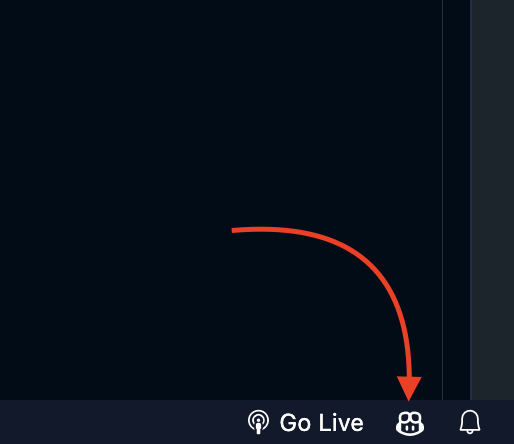514x444 pixels.
Task: Click the Copilot icon the arrow points to
Action: point(410,423)
